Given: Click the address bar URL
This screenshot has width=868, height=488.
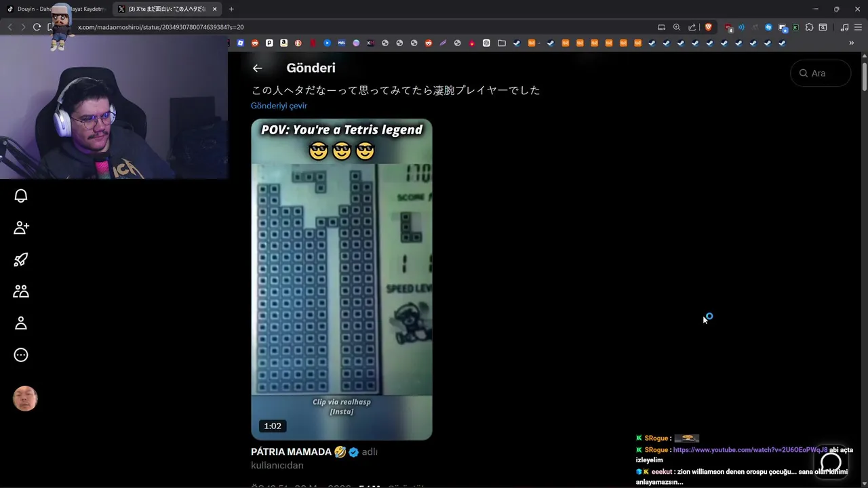Looking at the screenshot, I should 161,27.
